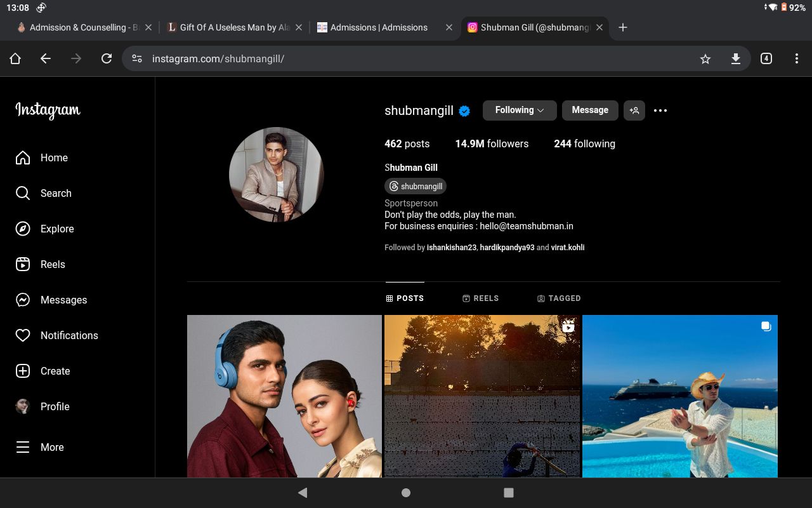The image size is (812, 508).
Task: Click the suggest similar accounts icon
Action: pyautogui.click(x=634, y=110)
